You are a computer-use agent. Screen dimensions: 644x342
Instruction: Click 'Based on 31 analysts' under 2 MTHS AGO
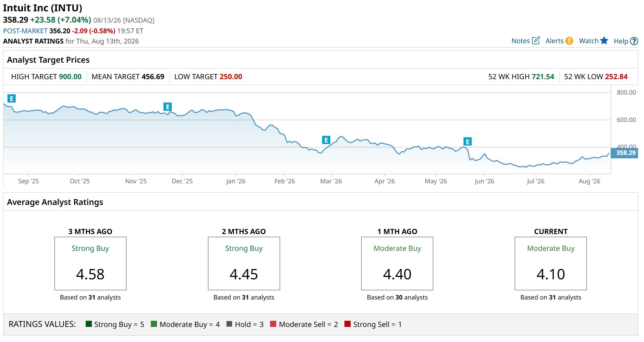click(x=244, y=297)
